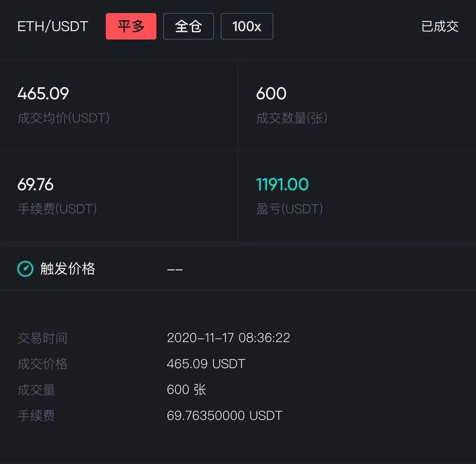Click the green trigger price status icon
Viewport: 476px width, 464px height.
point(25,269)
